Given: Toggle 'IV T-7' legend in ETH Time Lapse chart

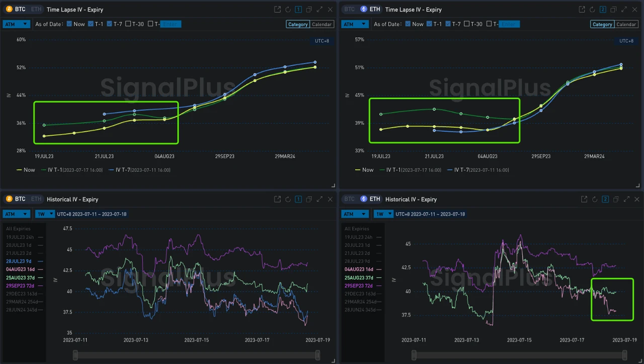Looking at the screenshot, I should pyautogui.click(x=478, y=170).
